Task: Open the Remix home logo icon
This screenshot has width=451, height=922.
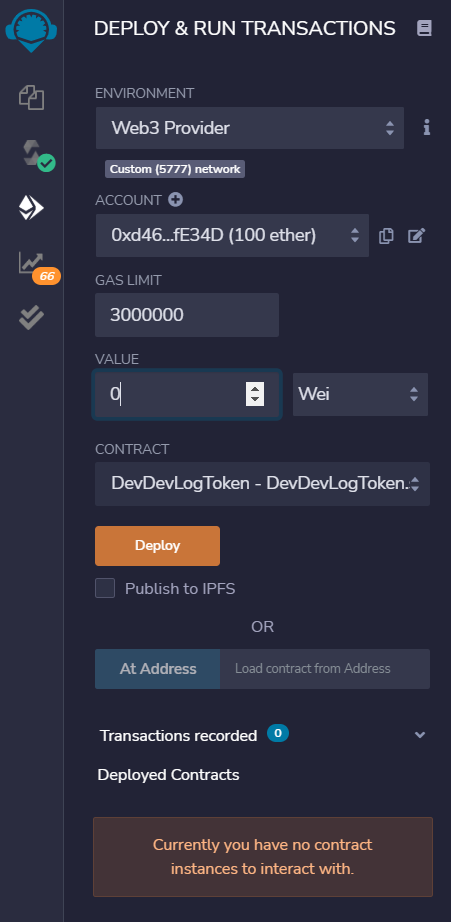Action: [31, 29]
